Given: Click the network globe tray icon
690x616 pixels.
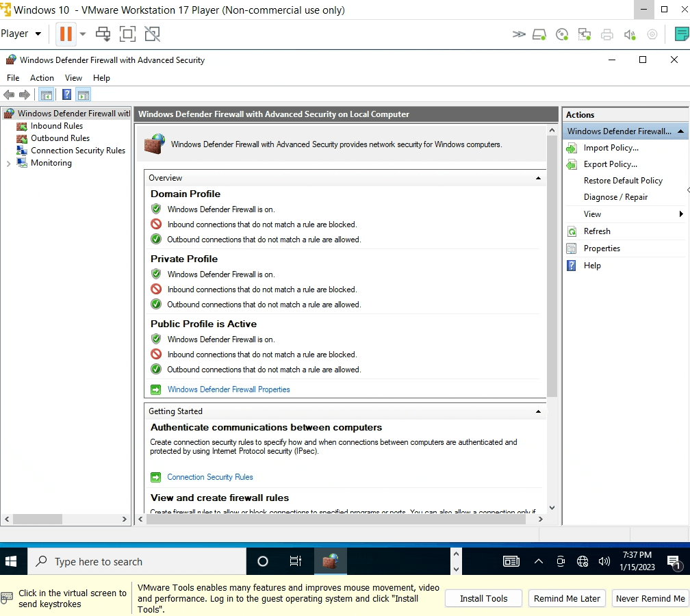Looking at the screenshot, I should tap(583, 561).
